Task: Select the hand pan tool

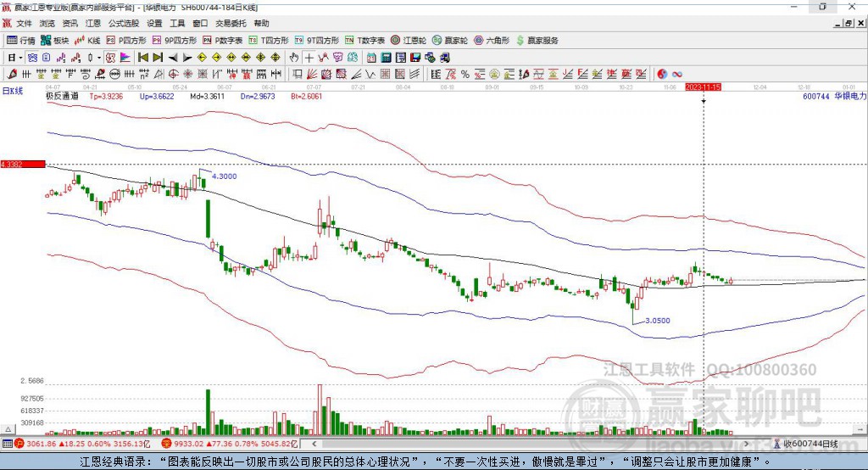Action: click(294, 58)
